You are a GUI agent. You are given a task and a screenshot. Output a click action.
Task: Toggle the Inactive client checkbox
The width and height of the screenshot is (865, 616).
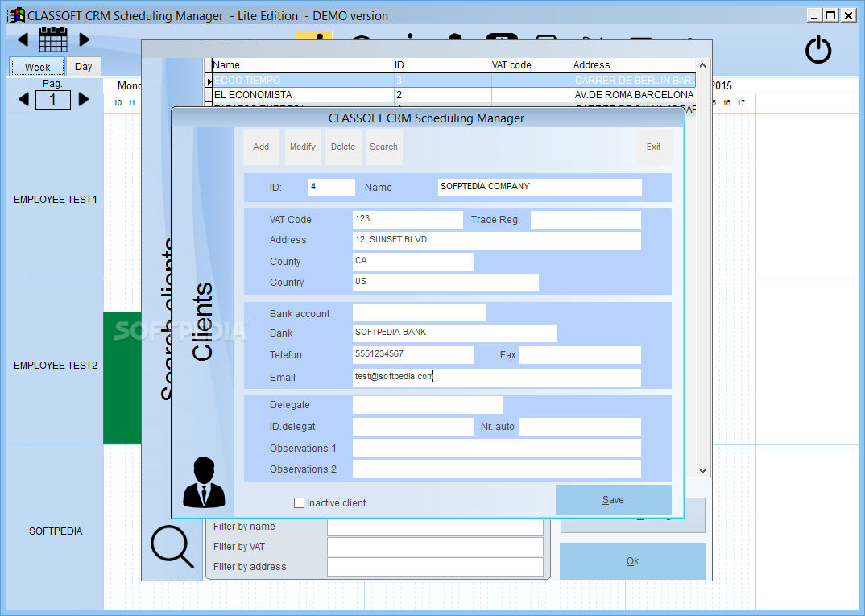coord(299,503)
